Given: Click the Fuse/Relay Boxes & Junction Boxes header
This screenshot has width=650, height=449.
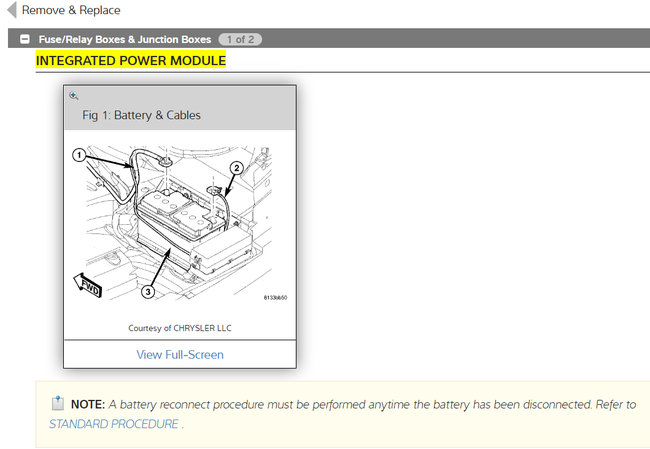Looking at the screenshot, I should point(124,39).
